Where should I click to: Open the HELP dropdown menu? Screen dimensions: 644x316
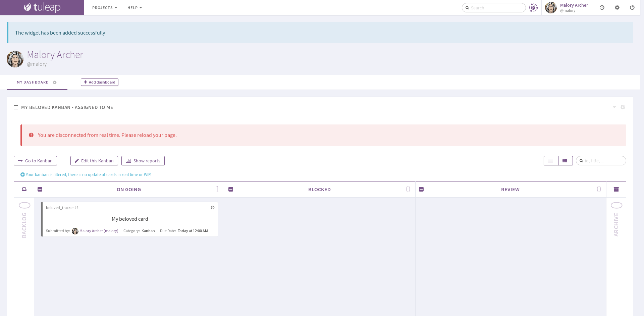(x=135, y=7)
